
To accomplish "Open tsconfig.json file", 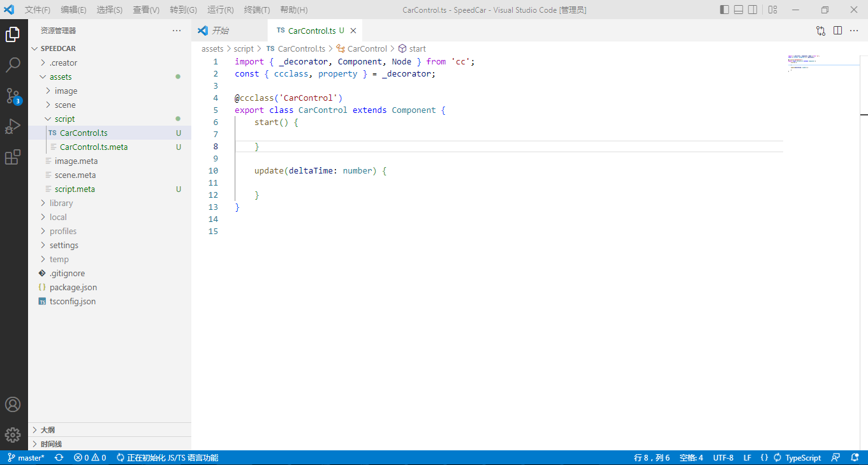I will coord(110,301).
